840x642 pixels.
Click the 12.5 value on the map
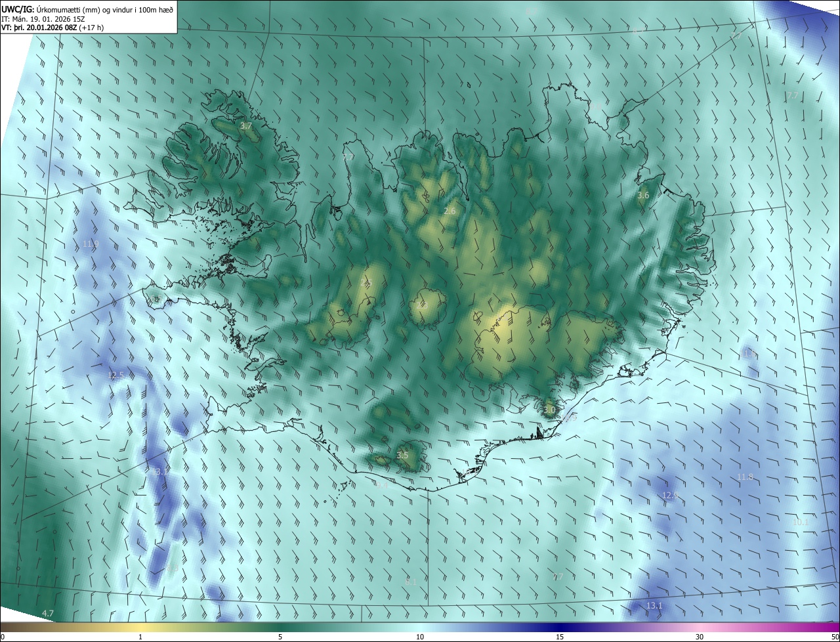pos(115,375)
